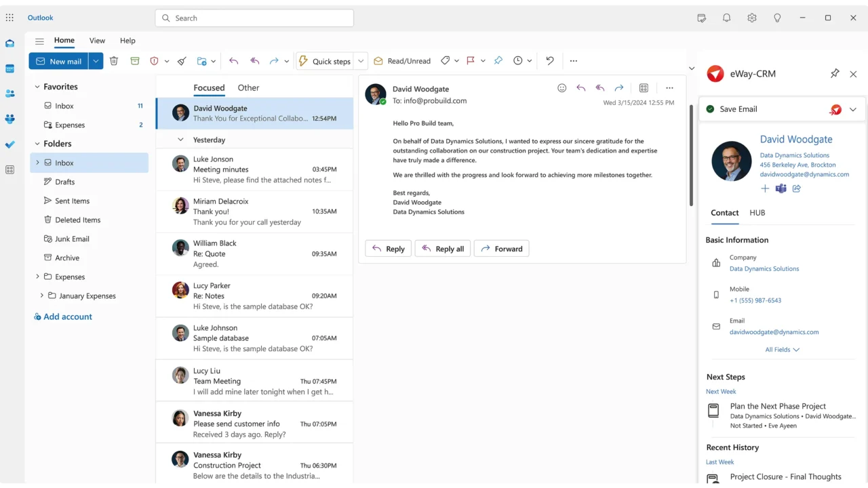Toggle the navigation pane hamburger icon

click(x=39, y=41)
